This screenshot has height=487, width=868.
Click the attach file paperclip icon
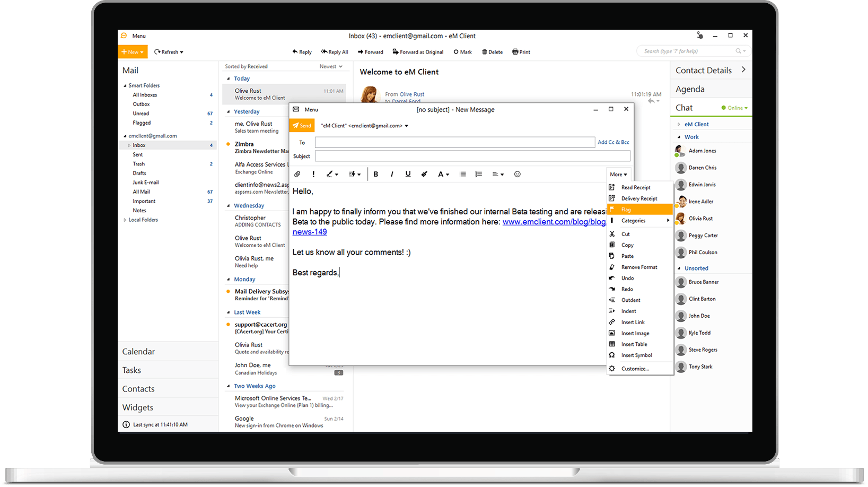(x=297, y=174)
